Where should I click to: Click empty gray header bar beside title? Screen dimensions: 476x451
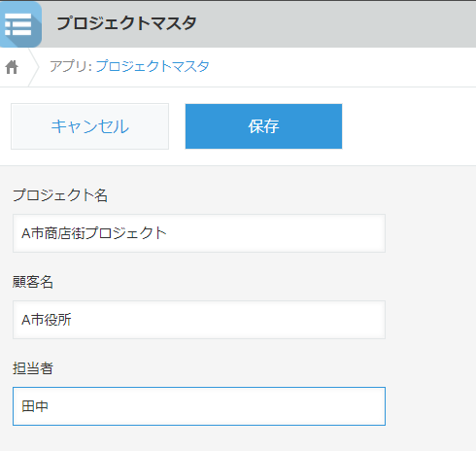(x=337, y=24)
